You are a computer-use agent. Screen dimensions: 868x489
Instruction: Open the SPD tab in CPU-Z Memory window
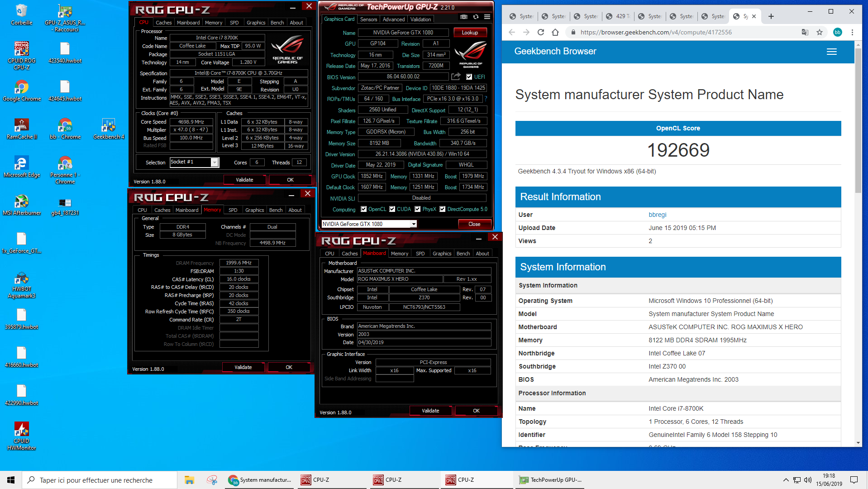pyautogui.click(x=233, y=210)
